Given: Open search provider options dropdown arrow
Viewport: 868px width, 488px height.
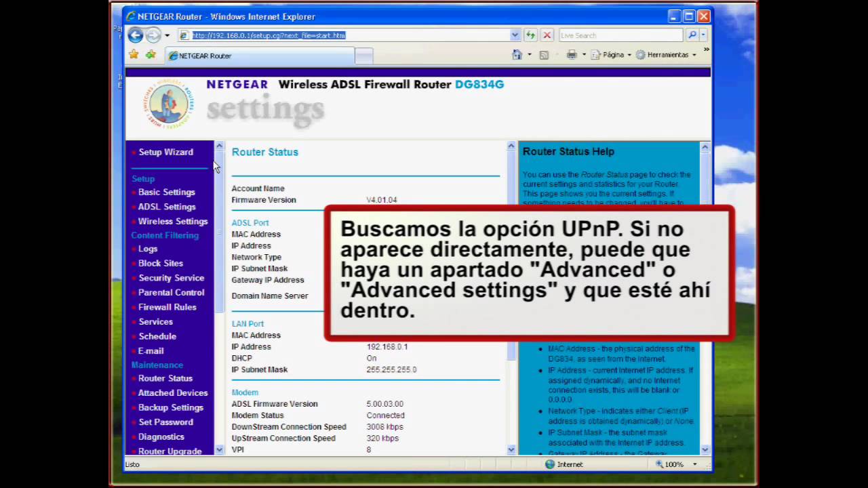Looking at the screenshot, I should (x=703, y=35).
